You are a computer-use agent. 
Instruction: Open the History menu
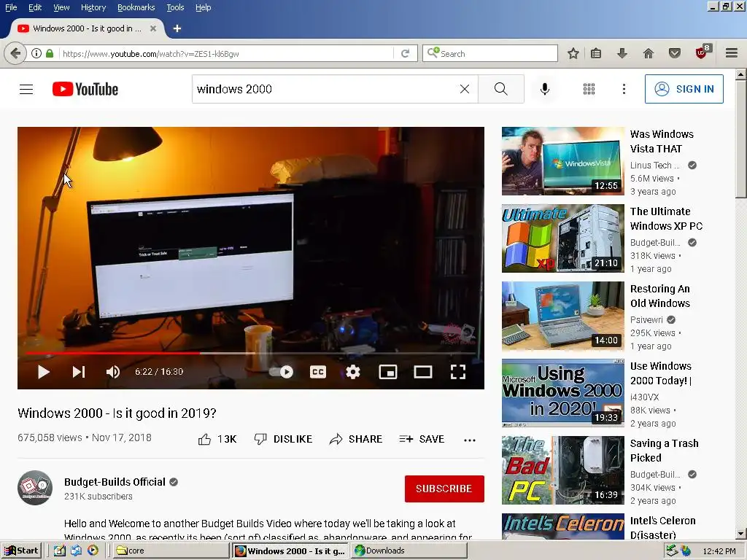pyautogui.click(x=93, y=7)
